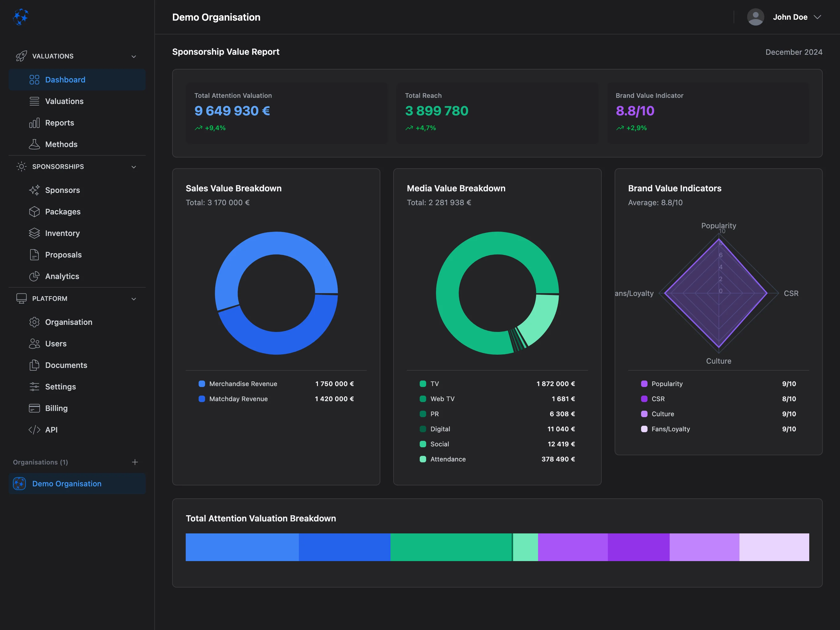Click the Matchday Revenue legend row

(276, 399)
